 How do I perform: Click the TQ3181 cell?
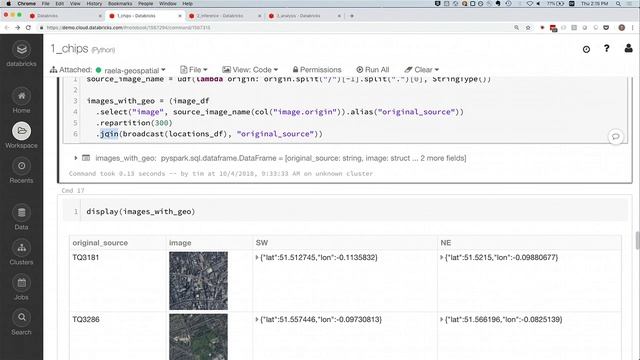tap(86, 258)
